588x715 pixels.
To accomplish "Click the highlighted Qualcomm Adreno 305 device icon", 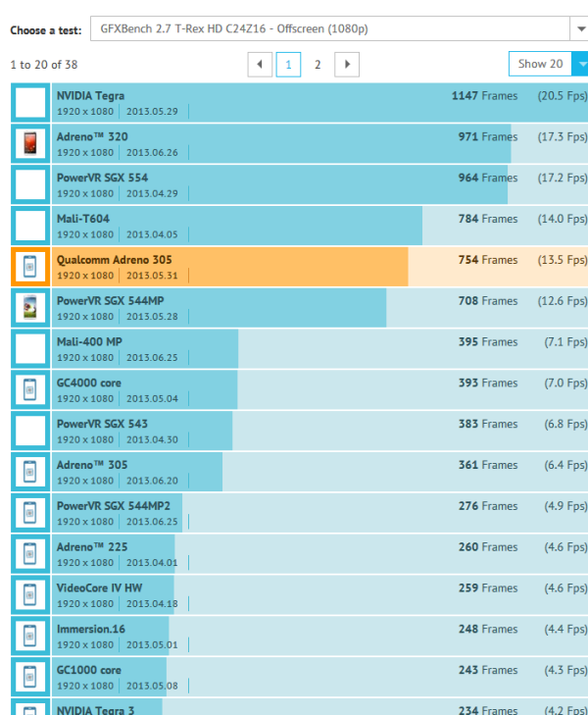I will pyautogui.click(x=30, y=267).
